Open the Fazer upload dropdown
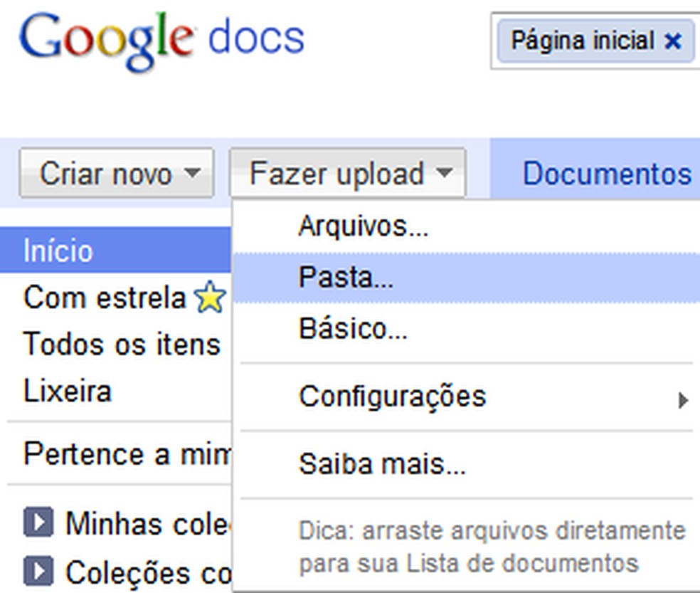Image resolution: width=700 pixels, height=593 pixels. coord(347,172)
